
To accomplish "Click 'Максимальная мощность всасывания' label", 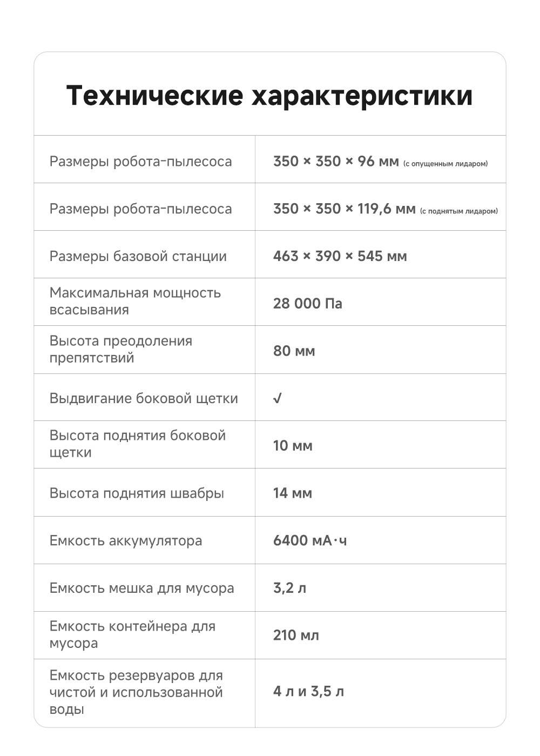I will click(x=135, y=301).
